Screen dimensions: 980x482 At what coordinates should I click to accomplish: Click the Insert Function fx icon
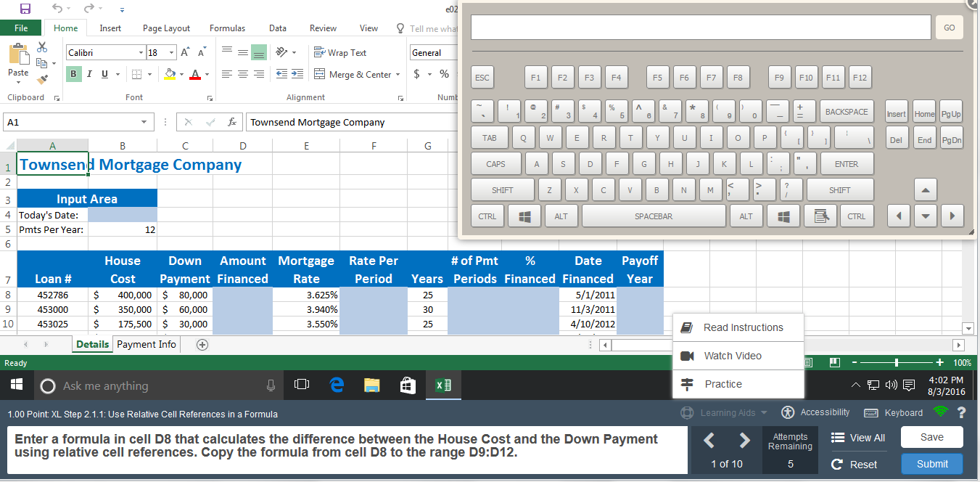click(x=231, y=122)
